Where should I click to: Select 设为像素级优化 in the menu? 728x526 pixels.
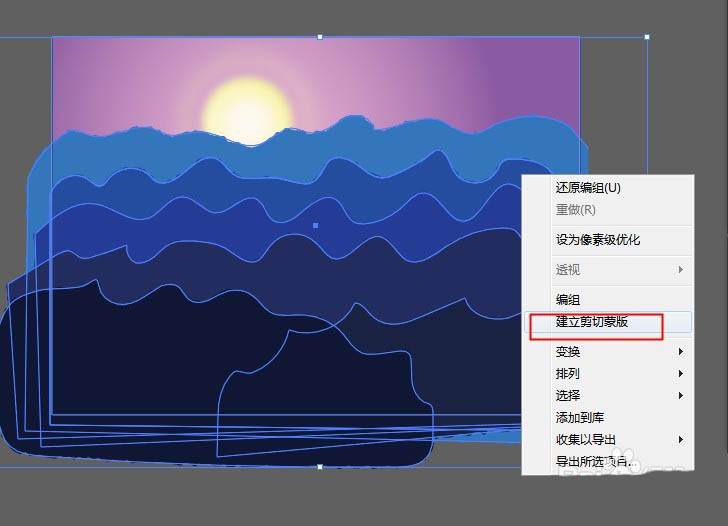[608, 240]
